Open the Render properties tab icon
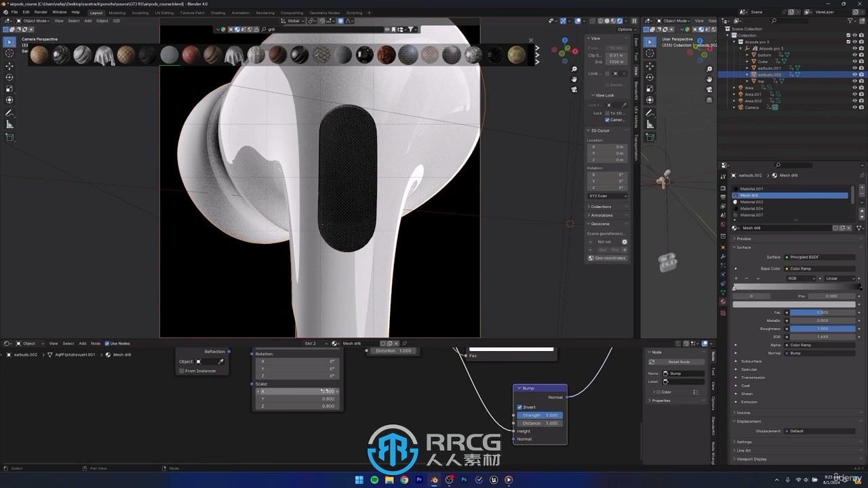This screenshot has width=868, height=488. [x=723, y=188]
